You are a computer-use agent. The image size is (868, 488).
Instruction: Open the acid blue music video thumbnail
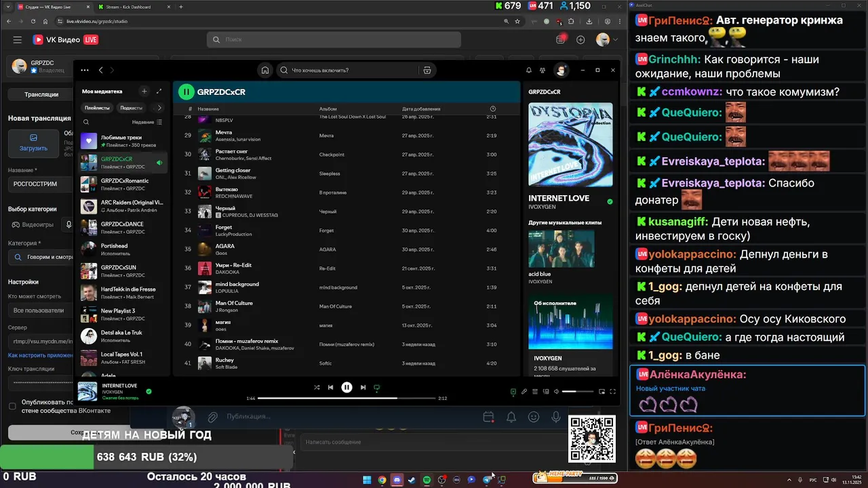pyautogui.click(x=561, y=249)
